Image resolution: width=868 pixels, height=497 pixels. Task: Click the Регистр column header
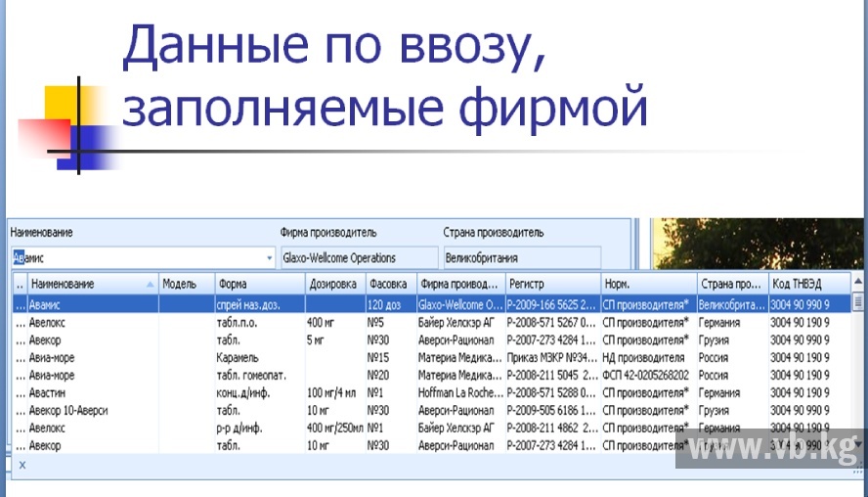pyautogui.click(x=553, y=285)
